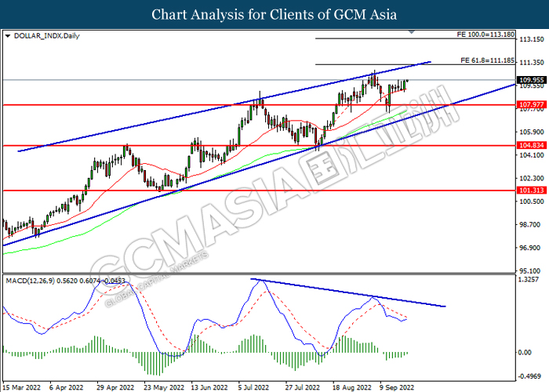Click the chart shift triangle marker at top

click(x=412, y=32)
